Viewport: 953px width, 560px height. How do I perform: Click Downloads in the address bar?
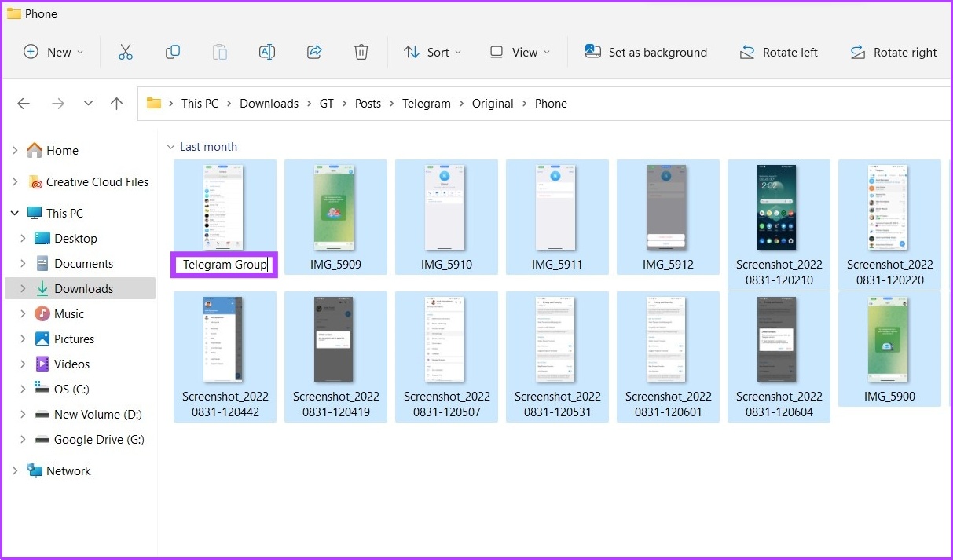pyautogui.click(x=269, y=104)
